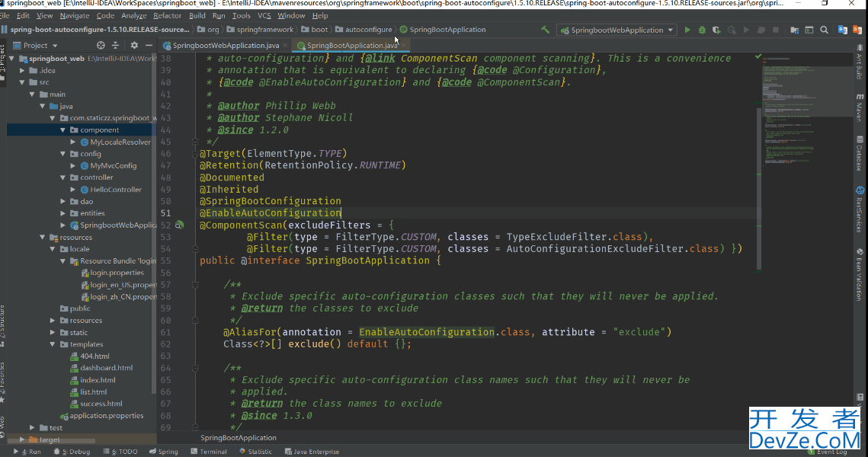Start debugging with the bug icon

(x=702, y=30)
